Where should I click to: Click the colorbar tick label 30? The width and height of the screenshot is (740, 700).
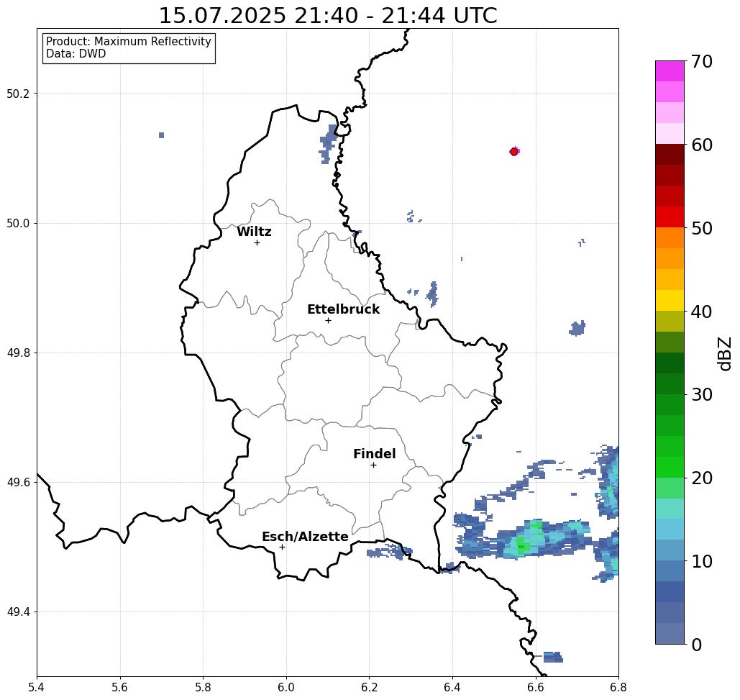click(701, 395)
